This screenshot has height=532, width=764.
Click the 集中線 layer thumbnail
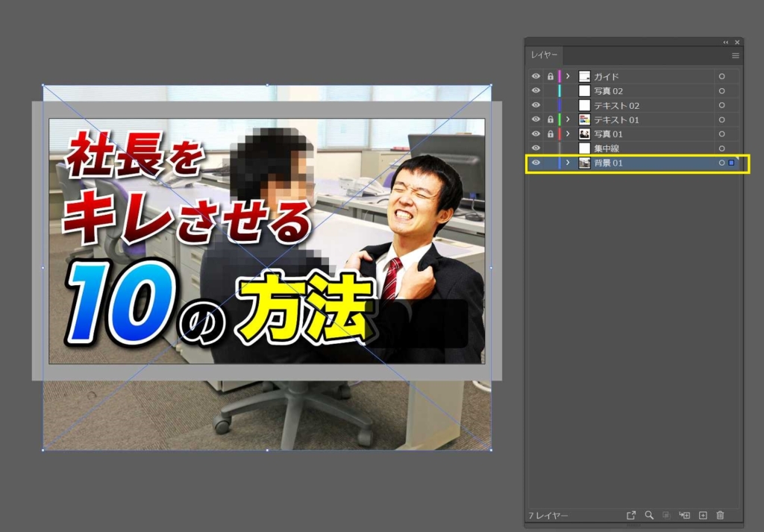tap(584, 148)
